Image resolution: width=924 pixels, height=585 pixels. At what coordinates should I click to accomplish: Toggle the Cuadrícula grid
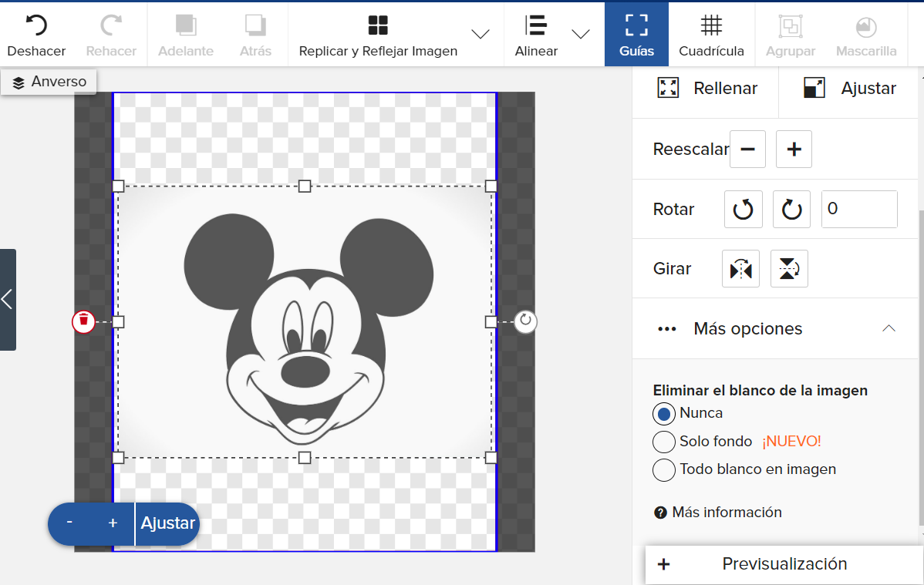coord(711,35)
